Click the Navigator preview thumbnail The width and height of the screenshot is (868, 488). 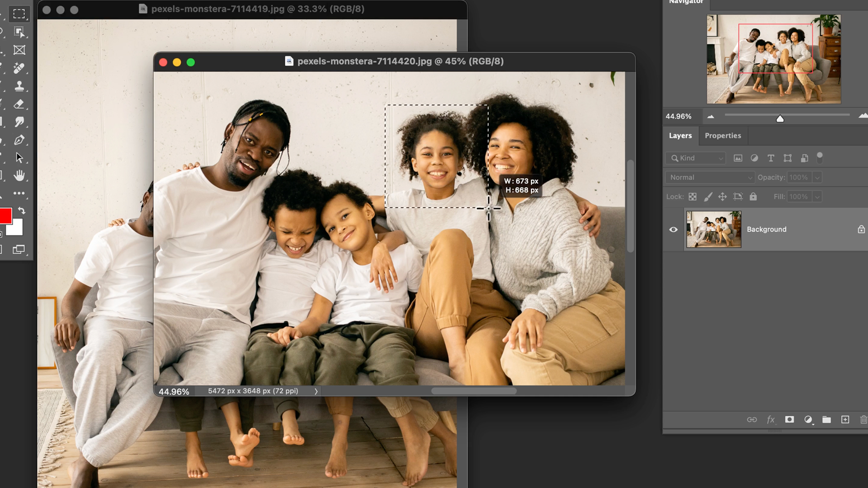(774, 59)
